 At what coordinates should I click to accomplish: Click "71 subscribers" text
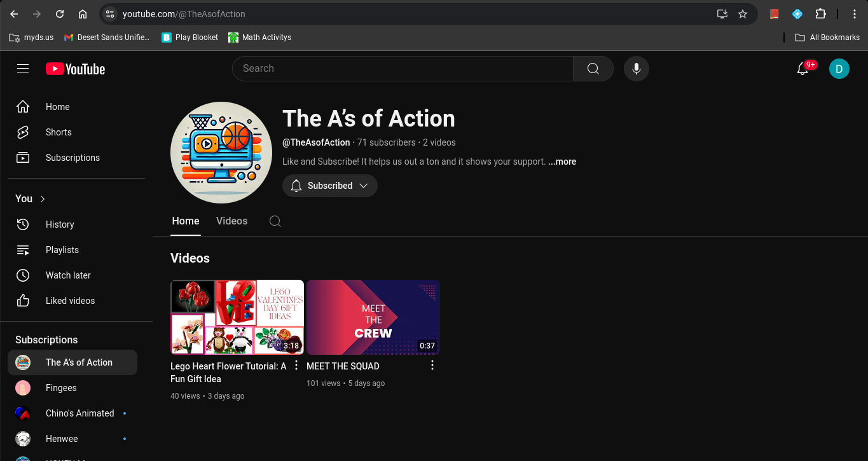[386, 142]
